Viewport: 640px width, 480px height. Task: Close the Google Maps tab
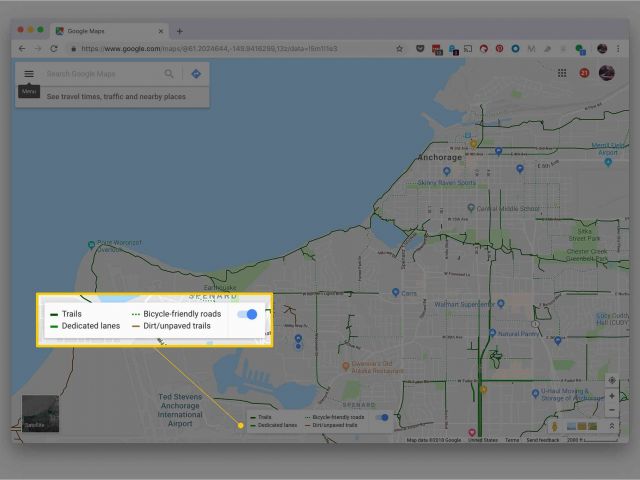click(161, 31)
